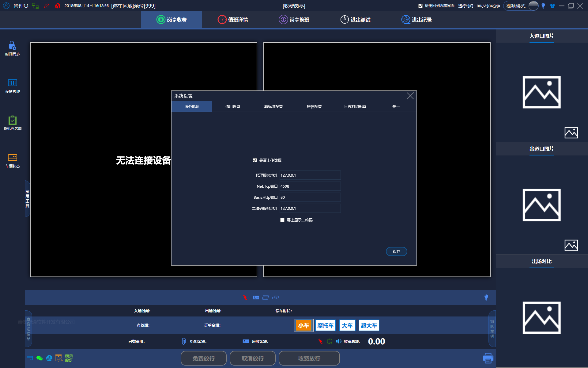The width and height of the screenshot is (588, 368).
Task: Switch to the 进出测试 tab
Action: click(355, 20)
